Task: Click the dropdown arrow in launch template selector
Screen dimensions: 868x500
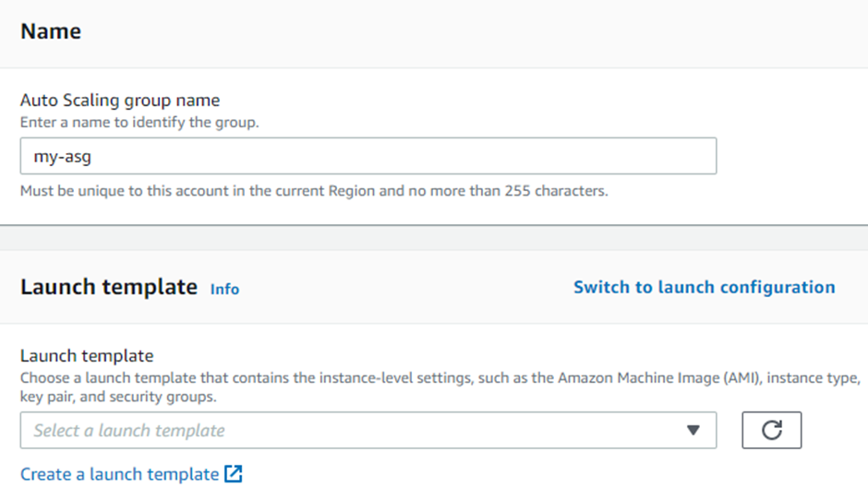Action: [693, 430]
